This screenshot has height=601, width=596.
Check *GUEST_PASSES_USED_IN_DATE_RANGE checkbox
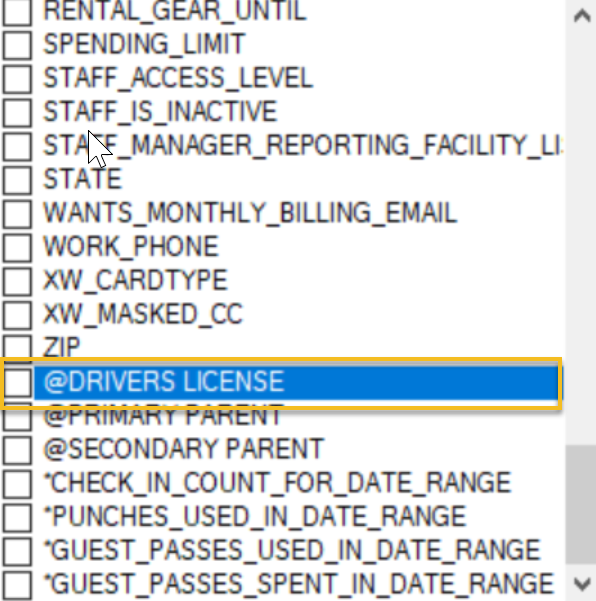click(x=17, y=551)
